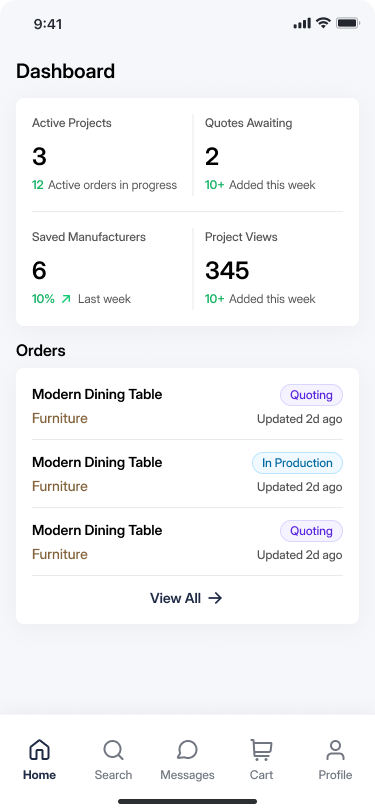Tap the Wi-Fi status icon
This screenshot has width=375, height=812.
(x=324, y=23)
